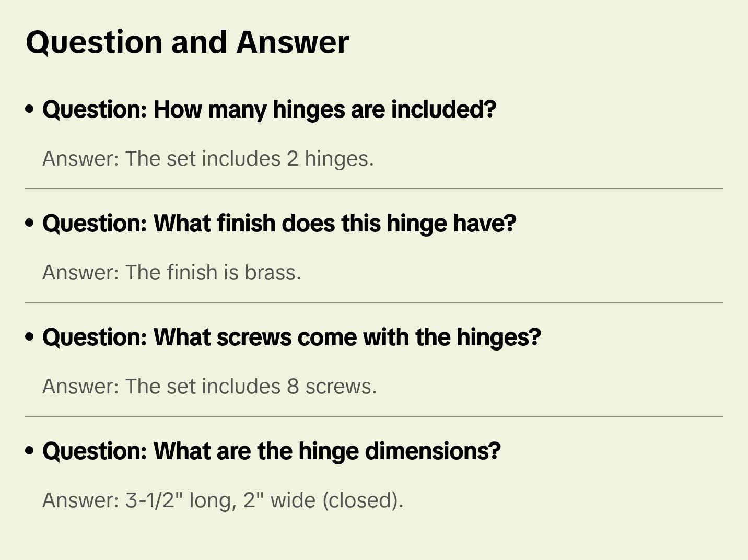Click the hinge dimensions answer text
The width and height of the screenshot is (748, 560).
click(223, 500)
